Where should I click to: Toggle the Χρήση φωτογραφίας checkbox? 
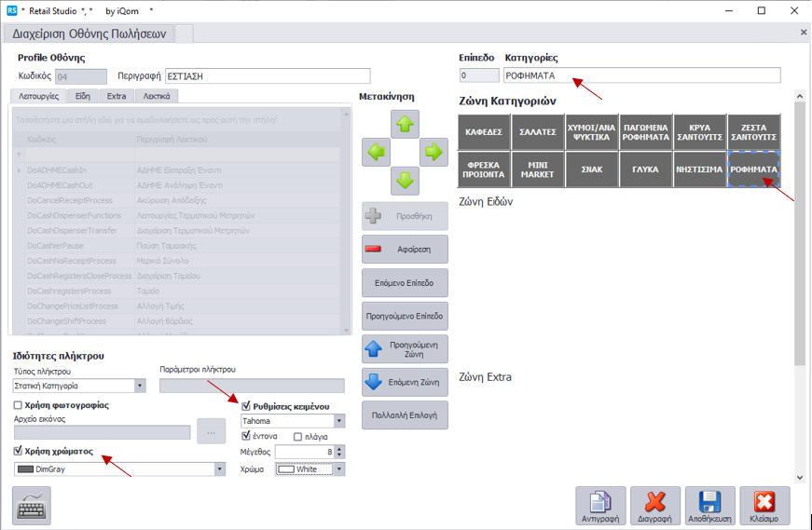point(19,405)
